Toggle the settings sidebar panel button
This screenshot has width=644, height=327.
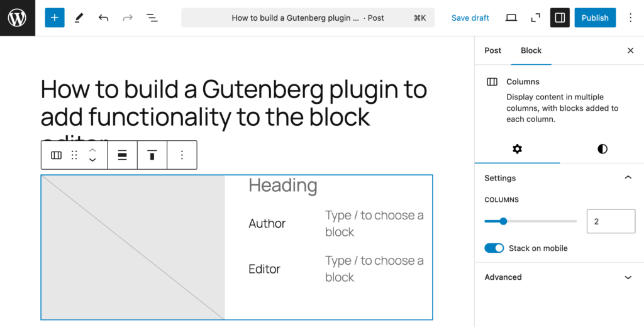pyautogui.click(x=560, y=18)
